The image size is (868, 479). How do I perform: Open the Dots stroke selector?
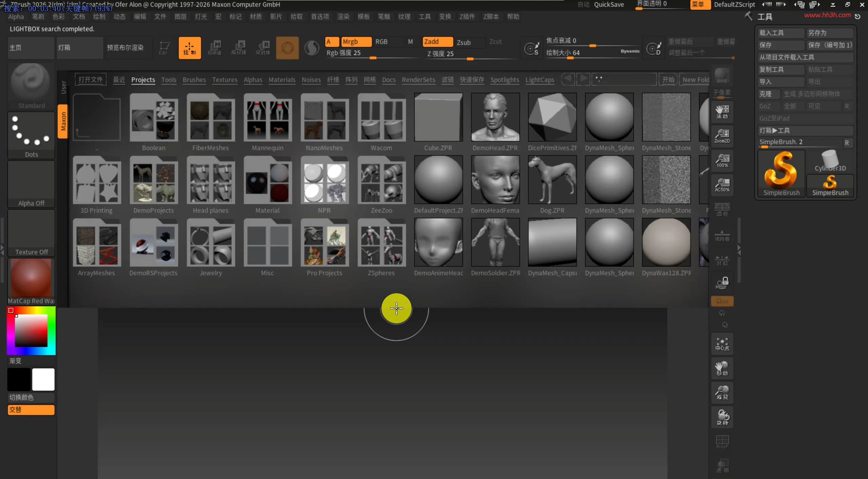[x=31, y=135]
